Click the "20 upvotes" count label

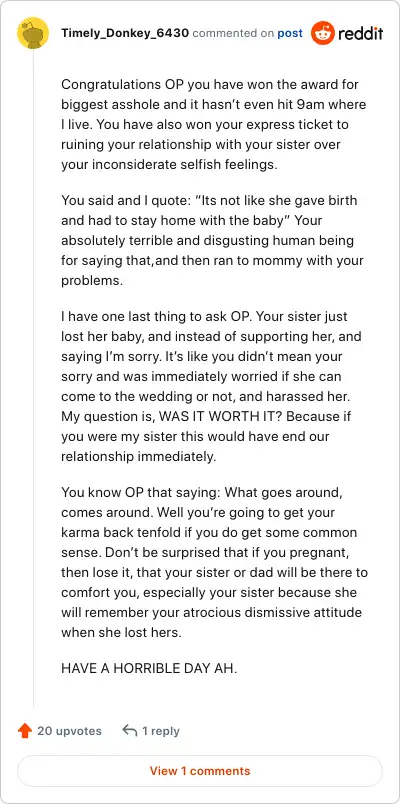69,731
